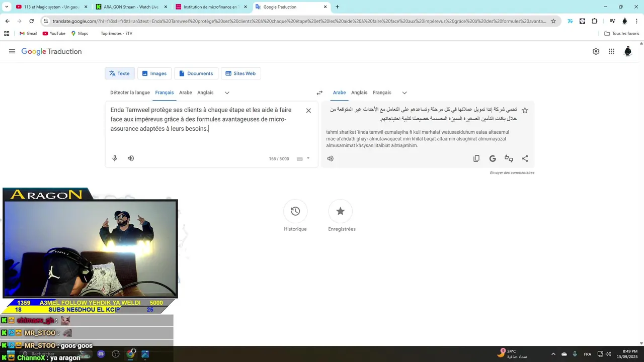
Task: Open the Maps bookmark
Action: click(x=79, y=33)
